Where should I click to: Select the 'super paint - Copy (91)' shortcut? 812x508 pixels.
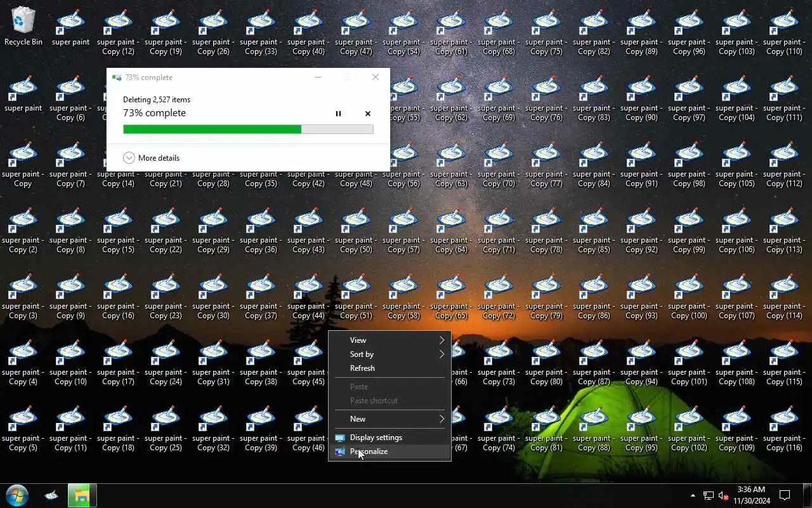point(642,164)
